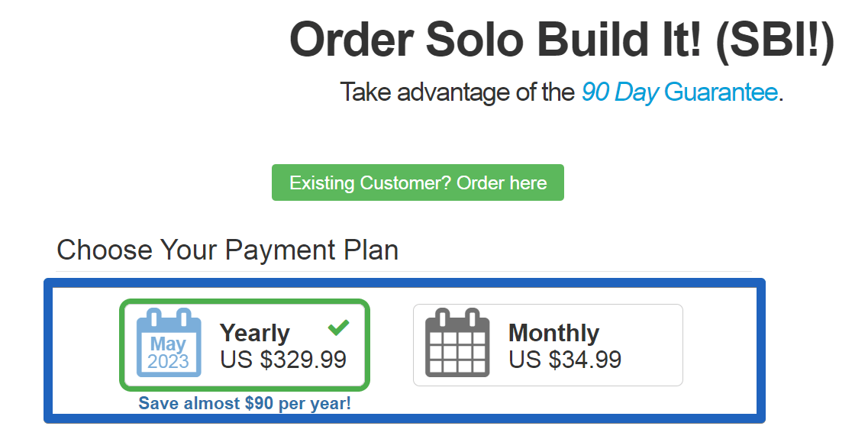Open the 90 Day Guarantee link
Image resolution: width=868 pixels, height=439 pixels.
(x=679, y=92)
